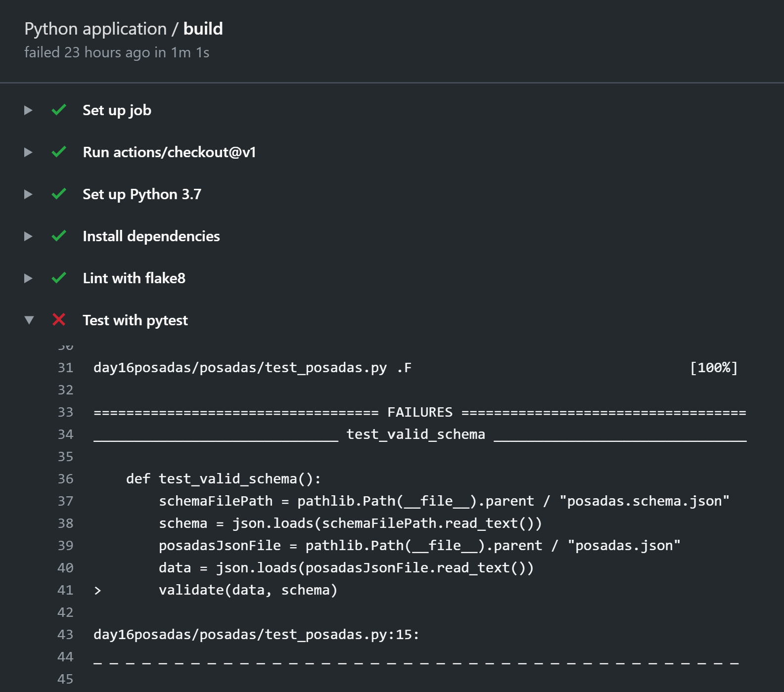
Task: Expand the Set up Python 3.7 step arrow
Action: pyautogui.click(x=28, y=194)
